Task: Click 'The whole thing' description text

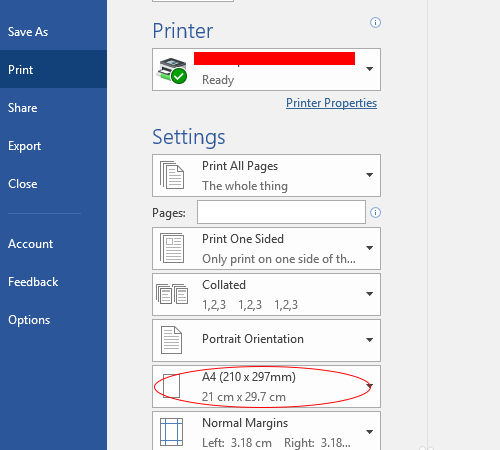Action: pos(245,186)
